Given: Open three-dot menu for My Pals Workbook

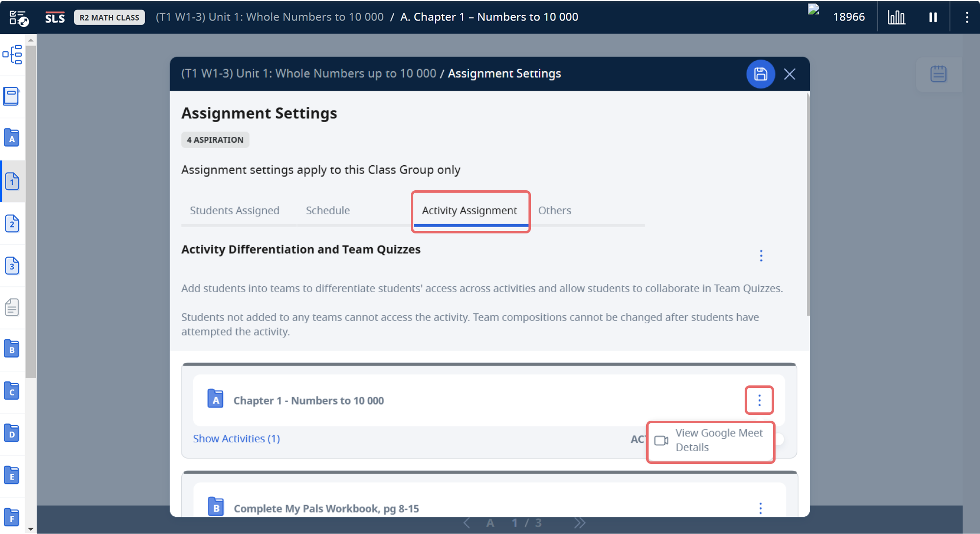Looking at the screenshot, I should pos(760,508).
